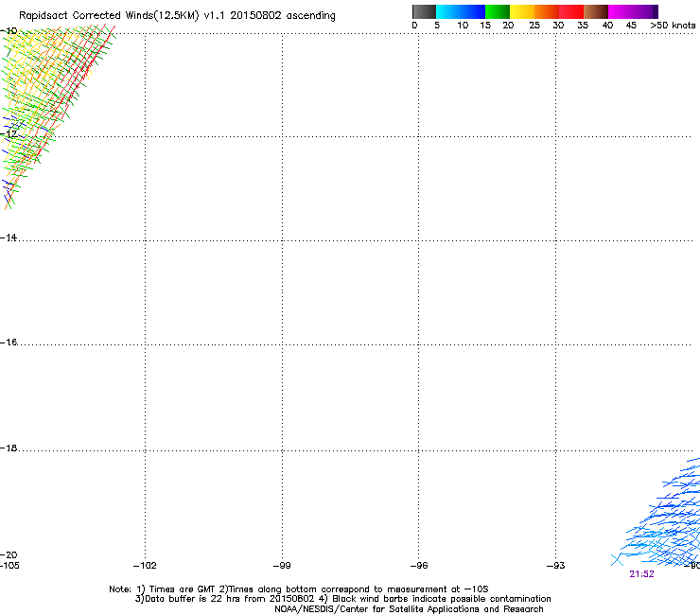Viewport: 700px width, 615px height.
Task: Click the latitude label -12
Action: coord(9,133)
